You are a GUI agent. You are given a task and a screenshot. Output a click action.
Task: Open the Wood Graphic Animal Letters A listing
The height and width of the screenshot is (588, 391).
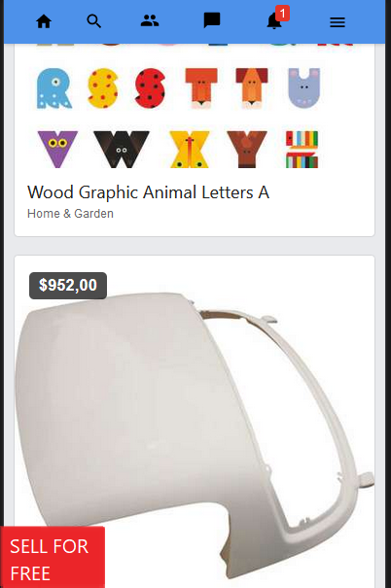click(x=148, y=192)
